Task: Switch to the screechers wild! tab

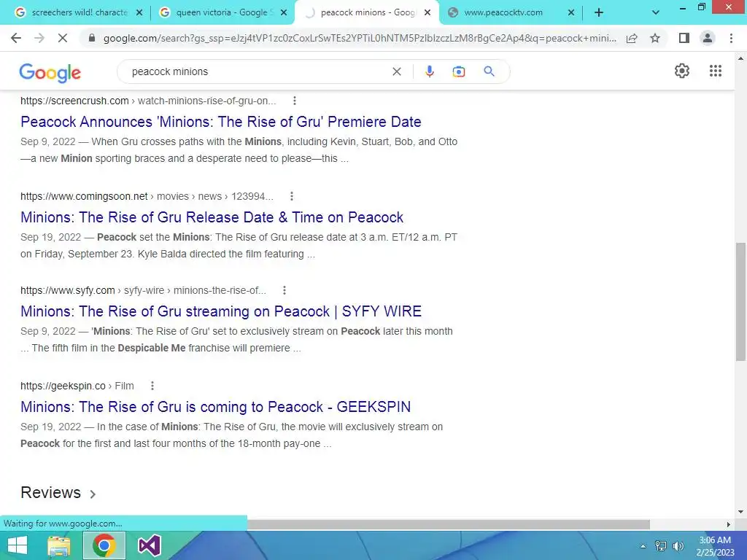Action: [x=79, y=13]
